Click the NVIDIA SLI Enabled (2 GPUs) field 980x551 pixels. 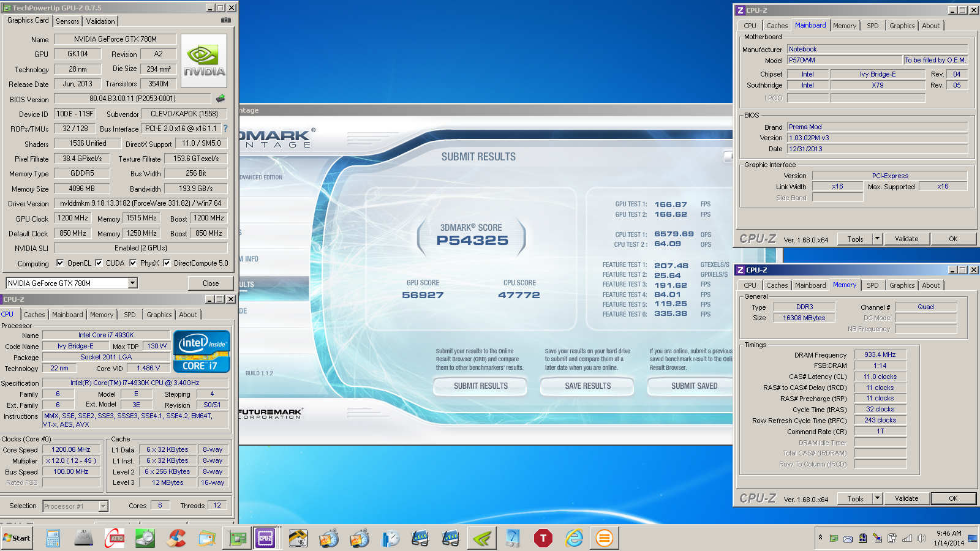tap(141, 248)
